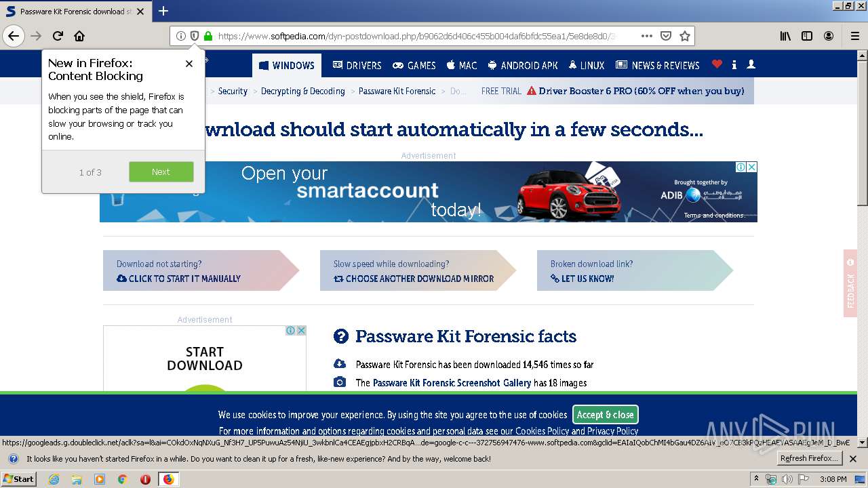Viewport: 868px width, 488px height.
Task: Click the user profile icon in header
Action: [x=751, y=64]
